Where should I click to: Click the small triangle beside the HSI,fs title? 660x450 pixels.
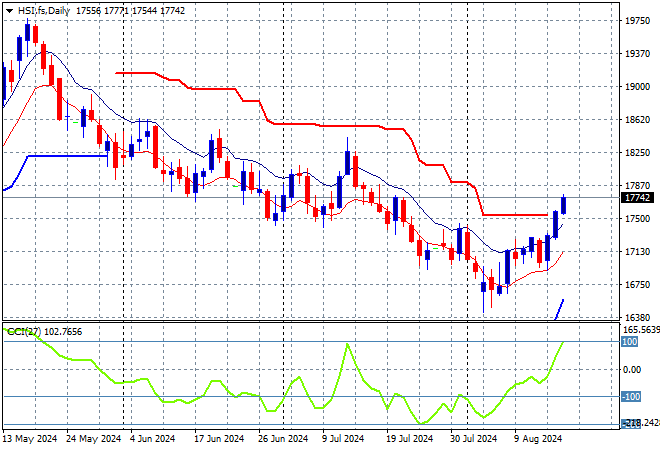click(9, 11)
